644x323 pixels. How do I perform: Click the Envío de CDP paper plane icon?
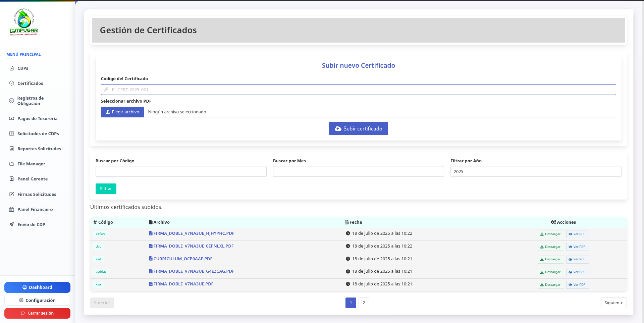tap(11, 224)
